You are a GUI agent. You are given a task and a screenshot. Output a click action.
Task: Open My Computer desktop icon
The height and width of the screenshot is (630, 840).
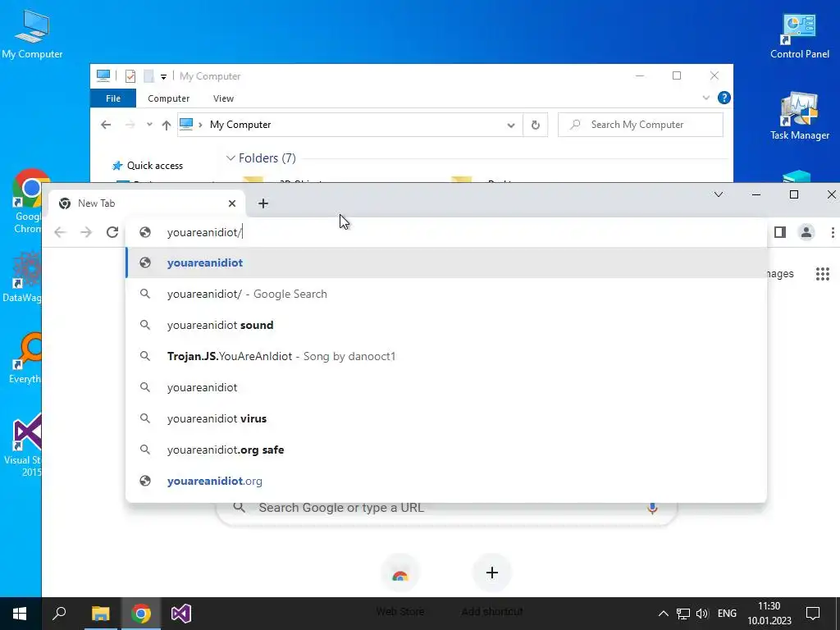(32, 34)
